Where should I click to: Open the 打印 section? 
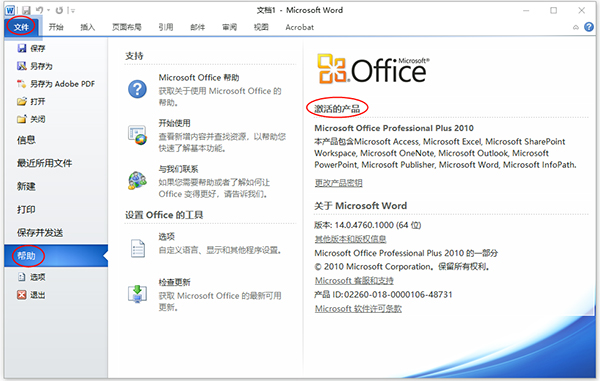[26, 210]
